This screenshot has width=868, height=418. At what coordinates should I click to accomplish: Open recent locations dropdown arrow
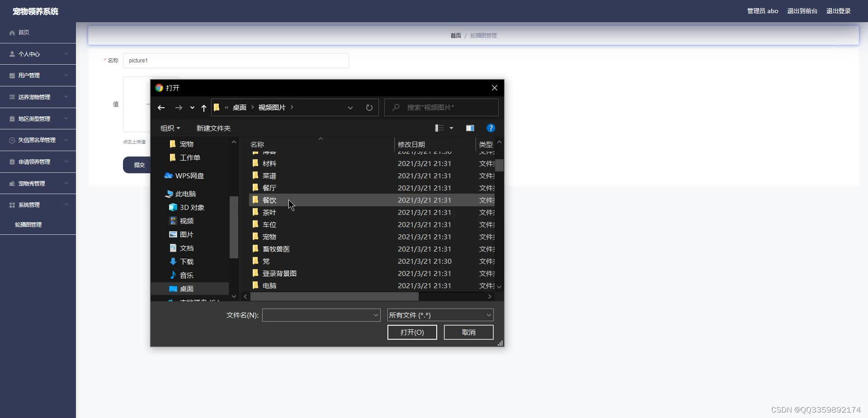click(x=192, y=108)
